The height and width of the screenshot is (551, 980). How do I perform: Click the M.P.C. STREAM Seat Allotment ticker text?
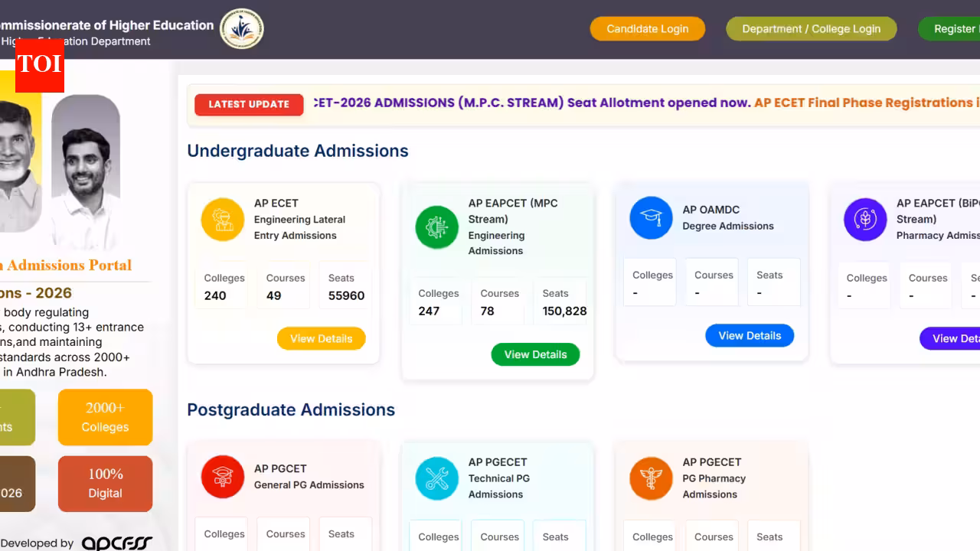click(x=531, y=103)
